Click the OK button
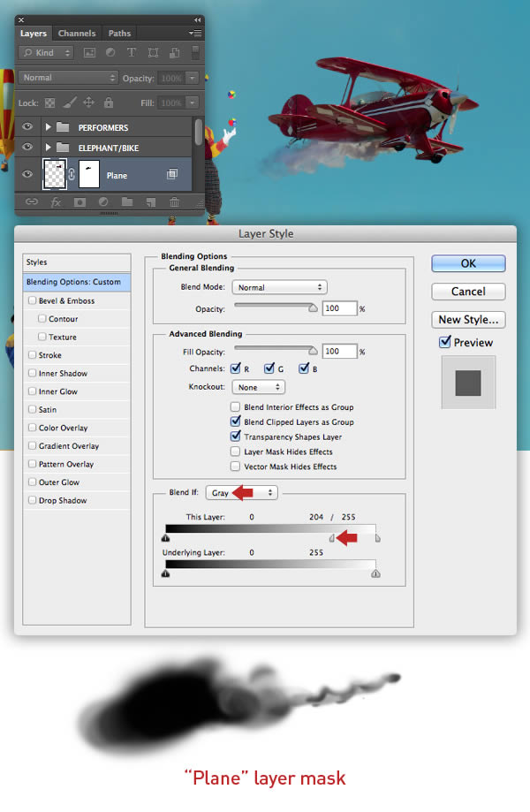 tap(468, 263)
